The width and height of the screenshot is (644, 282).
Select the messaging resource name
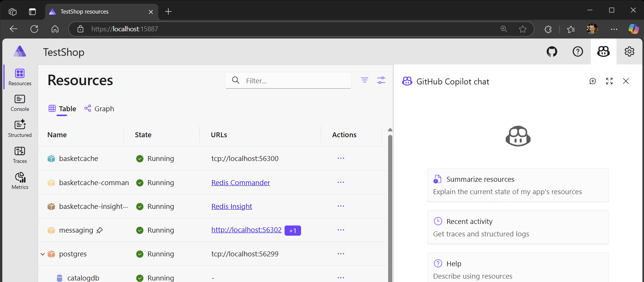tap(76, 230)
